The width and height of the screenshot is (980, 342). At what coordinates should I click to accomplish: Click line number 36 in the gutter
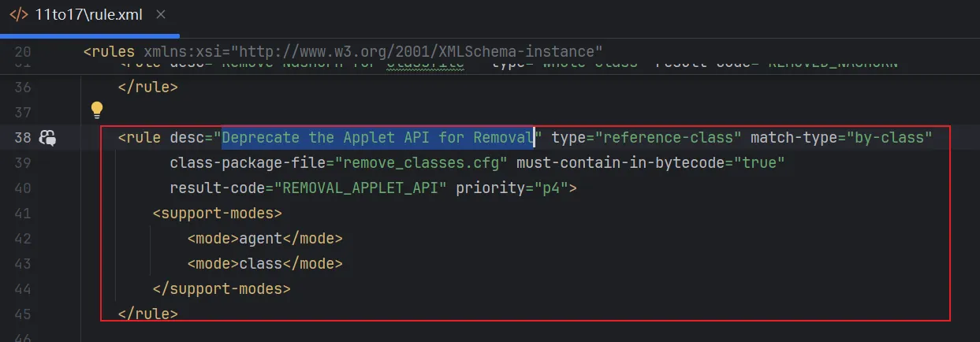tap(23, 87)
